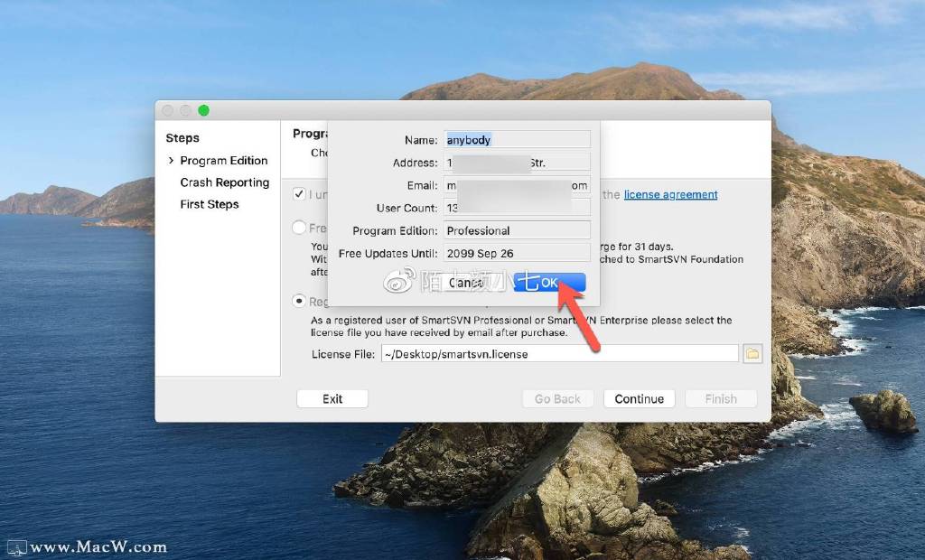Click the Finish button
This screenshot has height=560, width=925.
721,399
